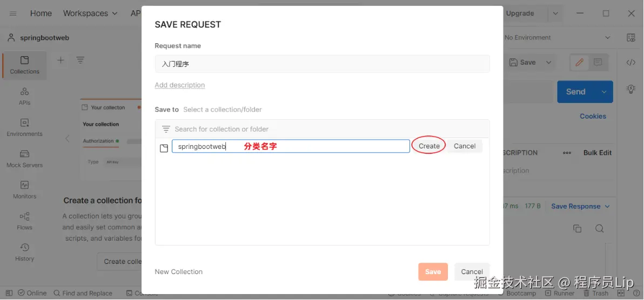
Task: Click the orange Save button in the dialog
Action: click(433, 272)
